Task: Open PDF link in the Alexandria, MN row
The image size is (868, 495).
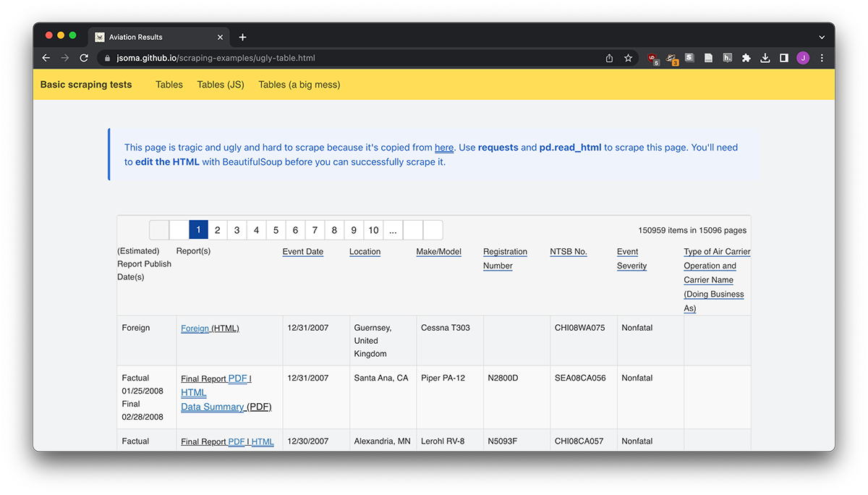Action: 237,441
